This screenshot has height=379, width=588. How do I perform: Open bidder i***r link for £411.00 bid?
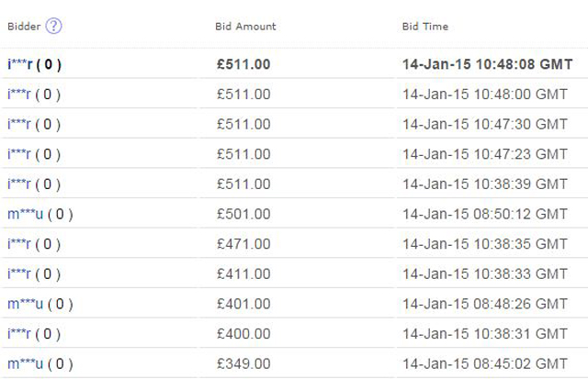click(x=19, y=274)
